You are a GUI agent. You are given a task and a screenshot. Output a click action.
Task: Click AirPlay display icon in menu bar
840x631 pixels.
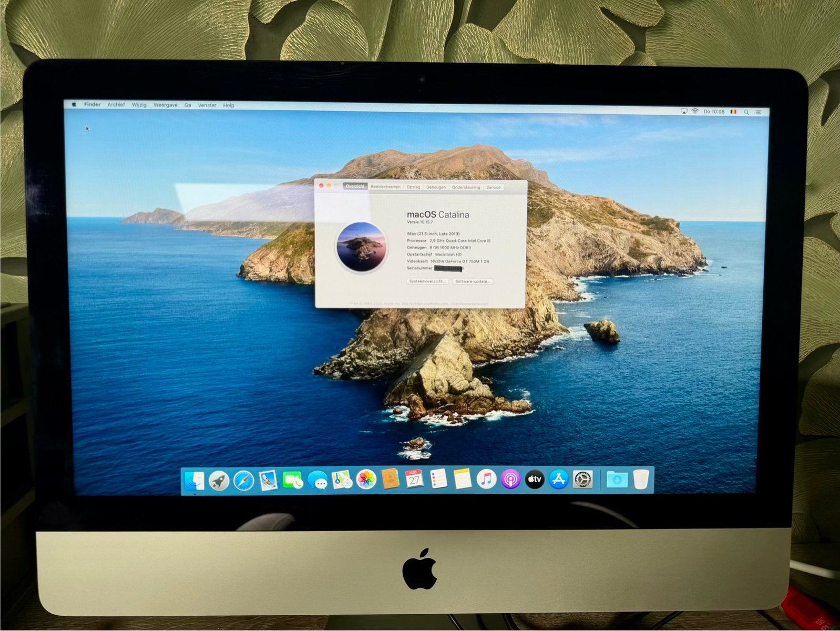tap(684, 111)
